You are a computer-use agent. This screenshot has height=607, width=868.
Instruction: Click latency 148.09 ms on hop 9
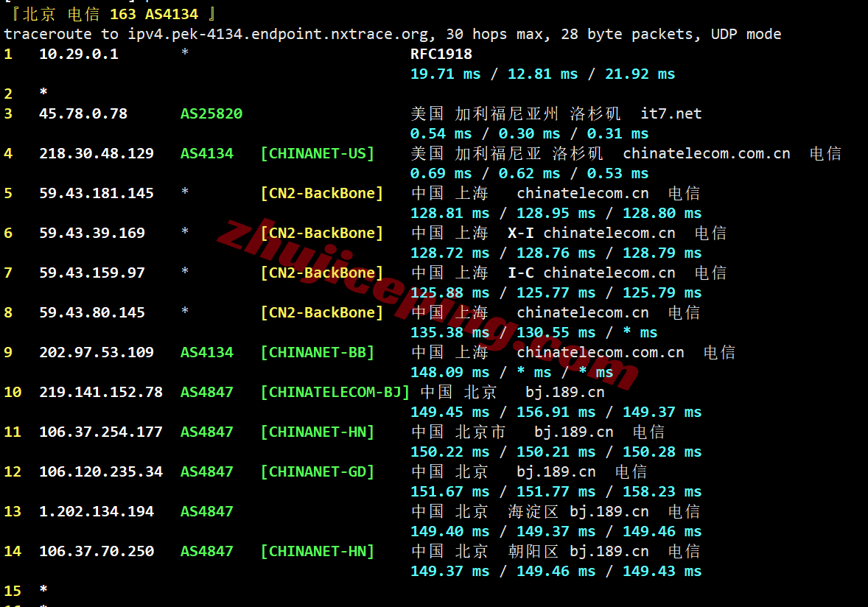(450, 373)
